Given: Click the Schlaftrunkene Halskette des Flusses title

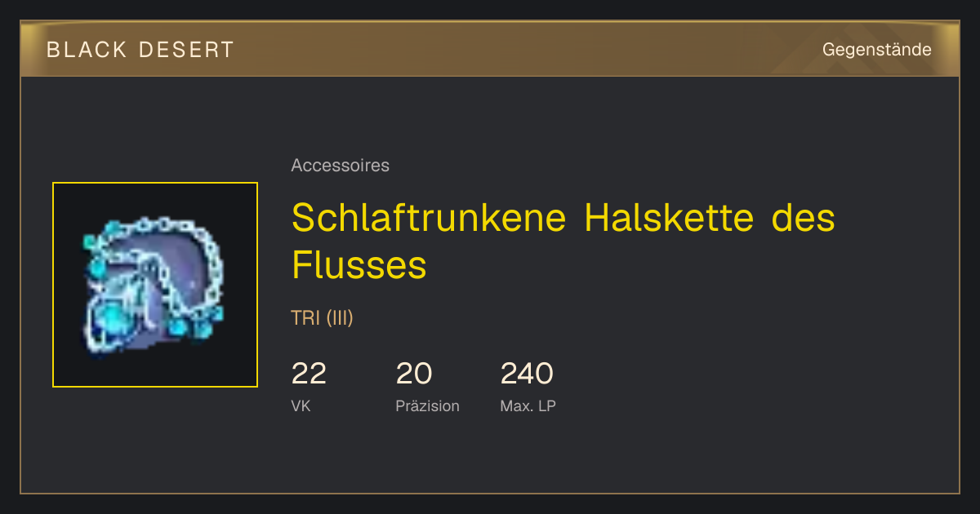Looking at the screenshot, I should tap(563, 241).
